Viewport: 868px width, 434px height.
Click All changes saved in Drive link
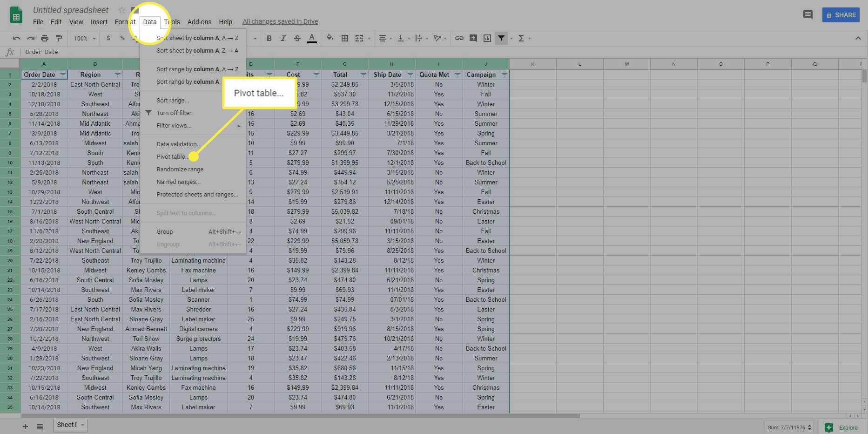point(280,22)
